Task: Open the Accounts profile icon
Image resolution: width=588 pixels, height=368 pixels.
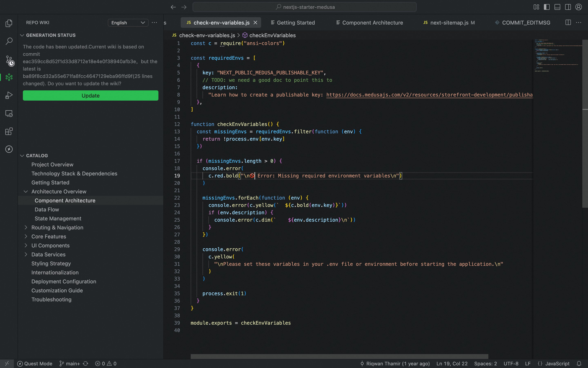Action: pos(579,7)
